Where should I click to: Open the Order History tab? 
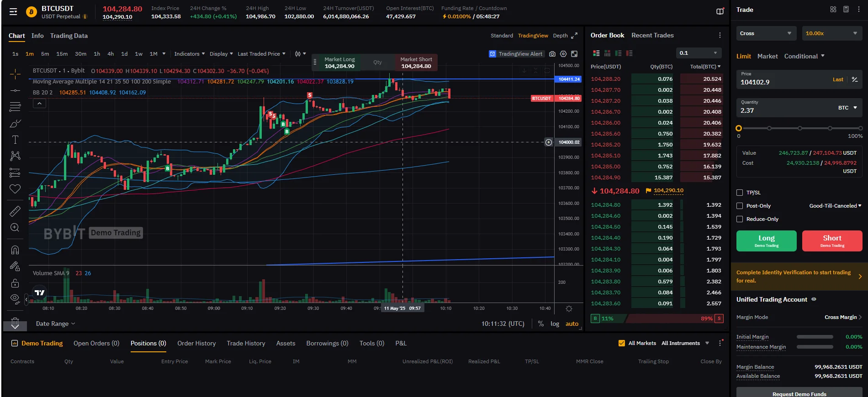coord(196,343)
